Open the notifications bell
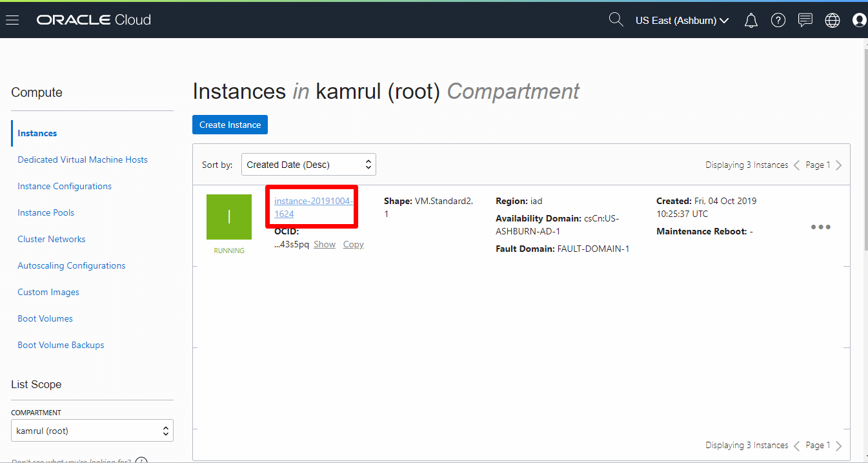This screenshot has height=463, width=868. coord(751,21)
